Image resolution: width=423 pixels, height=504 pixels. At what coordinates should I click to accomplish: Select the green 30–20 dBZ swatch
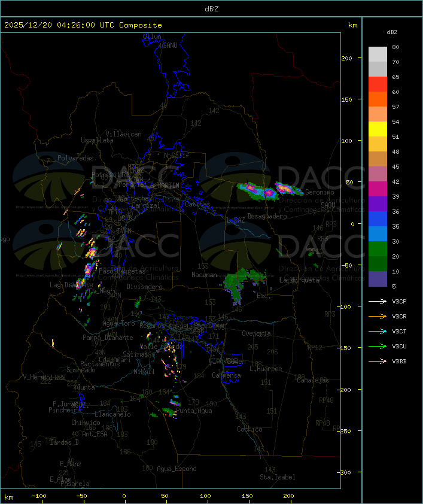point(378,249)
